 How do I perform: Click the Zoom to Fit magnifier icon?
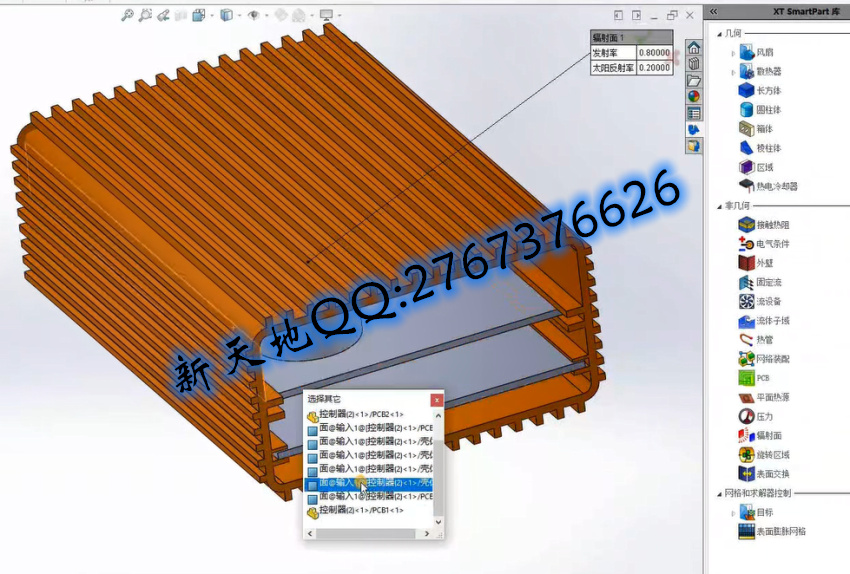pos(128,15)
